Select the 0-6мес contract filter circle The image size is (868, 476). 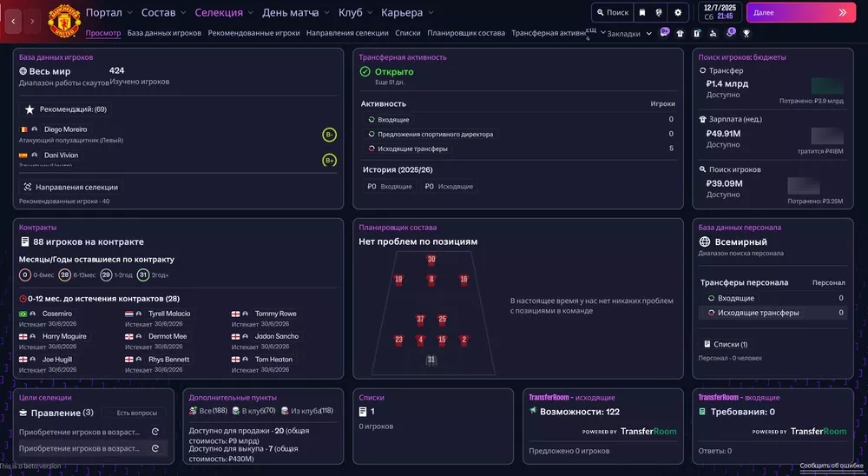coord(25,275)
